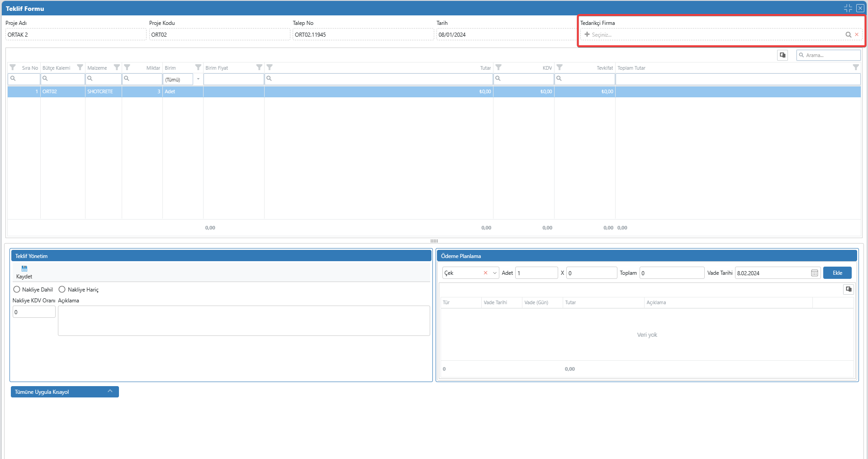Open filter on Bütçe Kalemi column
The width and height of the screenshot is (868, 459).
pyautogui.click(x=80, y=67)
